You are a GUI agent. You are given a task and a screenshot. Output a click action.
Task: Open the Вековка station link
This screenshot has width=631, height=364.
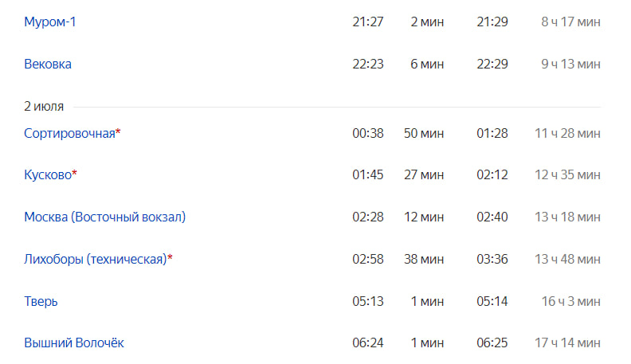(x=48, y=64)
